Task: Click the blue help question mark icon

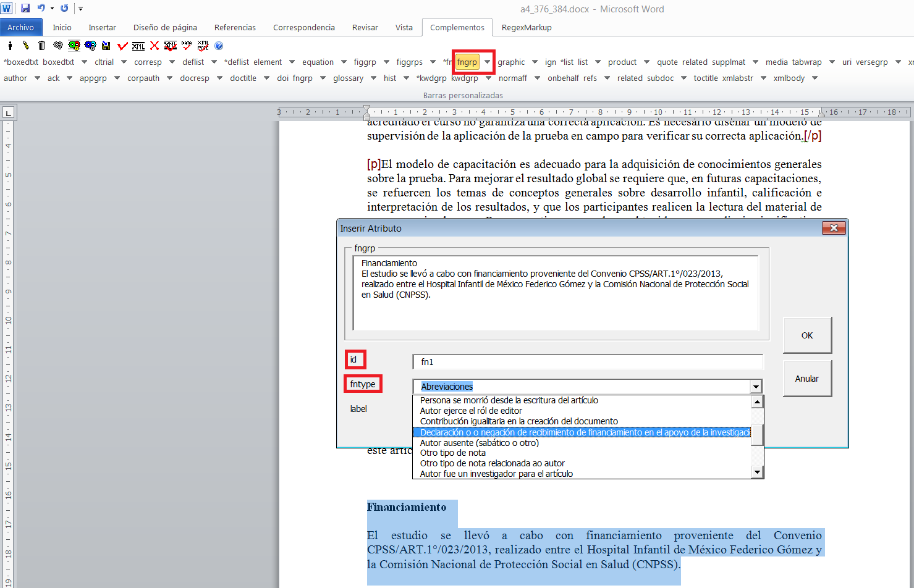Action: [219, 46]
